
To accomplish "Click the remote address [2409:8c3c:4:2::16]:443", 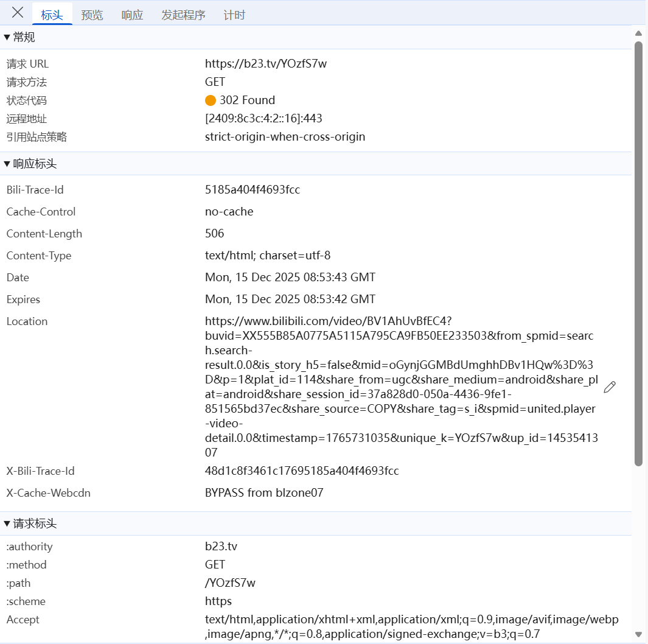I will tap(263, 118).
